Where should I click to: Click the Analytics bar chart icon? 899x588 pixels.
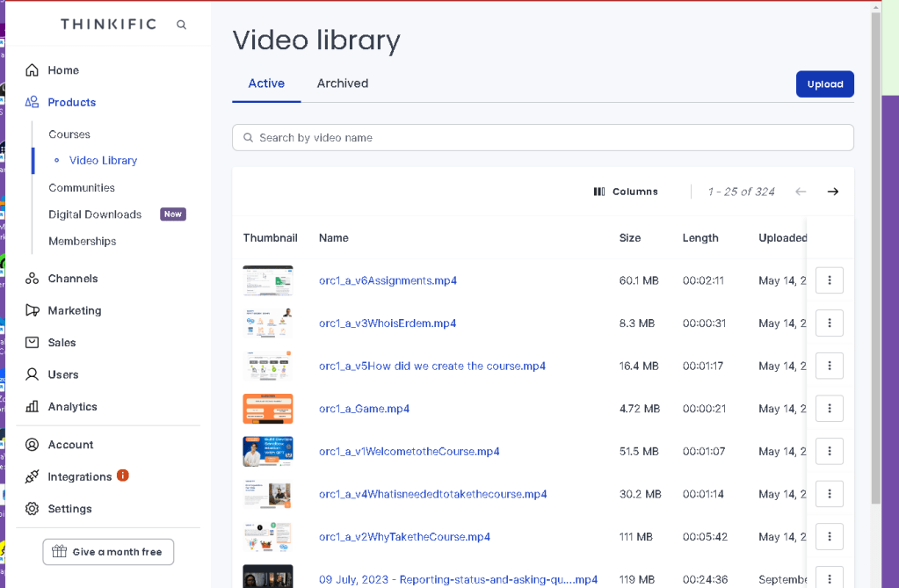[33, 407]
